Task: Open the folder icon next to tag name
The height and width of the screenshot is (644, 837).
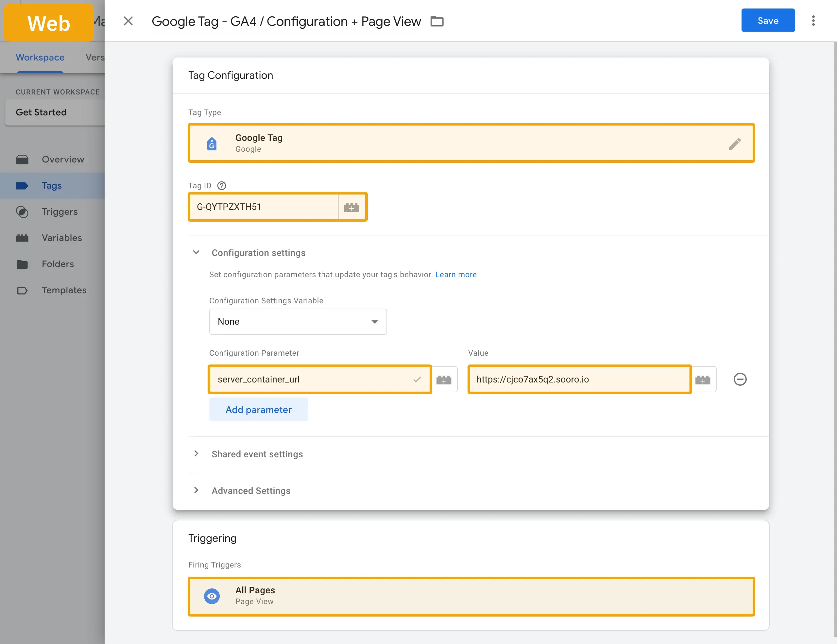Action: click(x=437, y=22)
